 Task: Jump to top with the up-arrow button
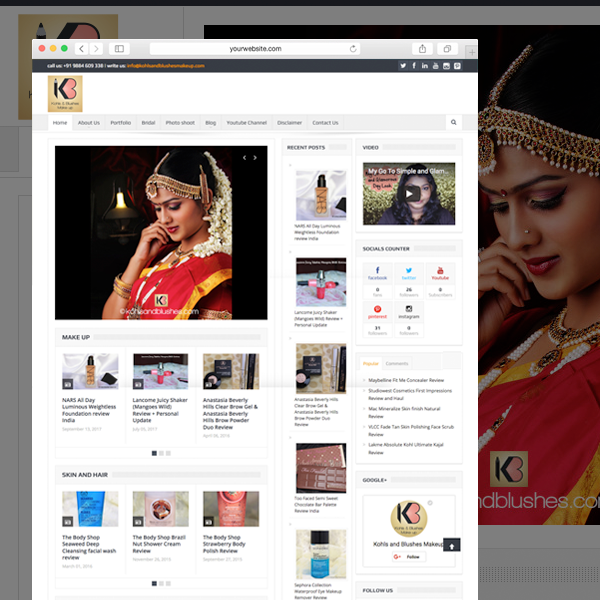452,545
